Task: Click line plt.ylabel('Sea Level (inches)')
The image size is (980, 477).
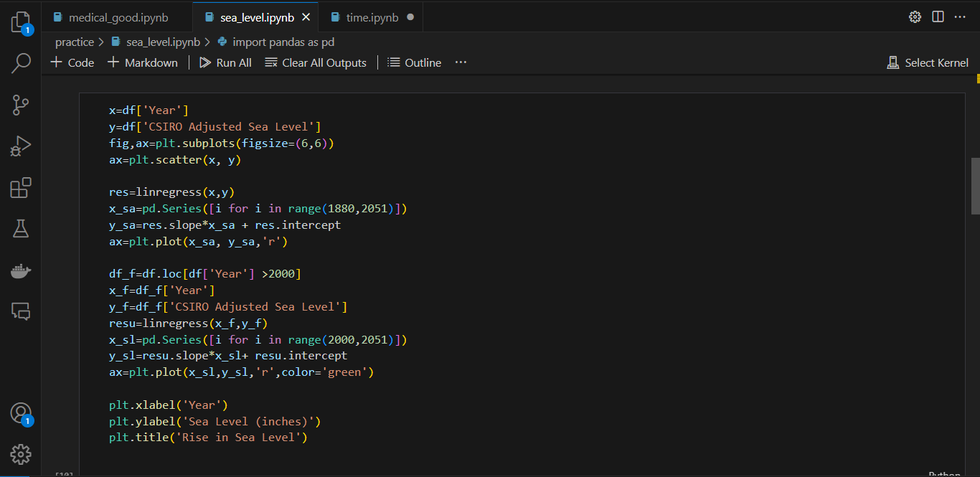Action: click(215, 421)
